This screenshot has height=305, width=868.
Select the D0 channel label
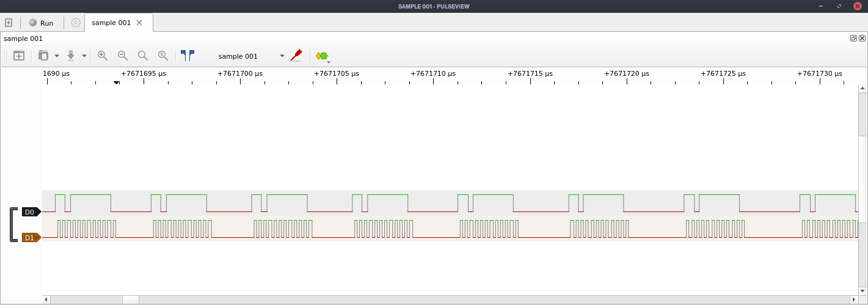pos(30,212)
